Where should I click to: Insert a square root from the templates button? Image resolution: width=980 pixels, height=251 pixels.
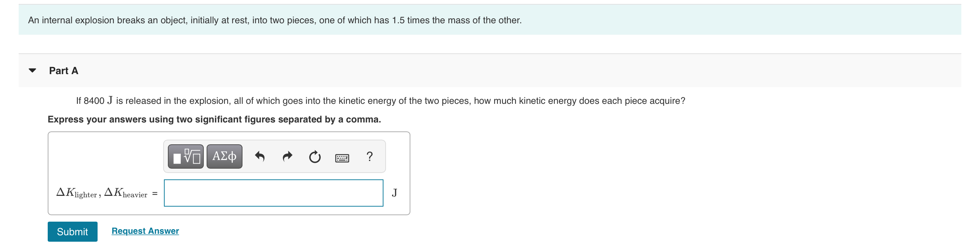tap(185, 156)
